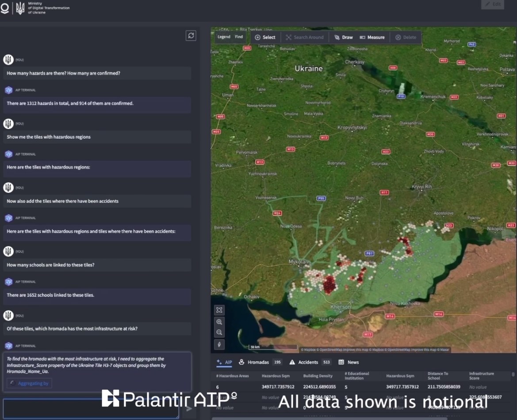Click the table's vertical scrollbar handle
The width and height of the screenshot is (517, 420).
pyautogui.click(x=513, y=374)
